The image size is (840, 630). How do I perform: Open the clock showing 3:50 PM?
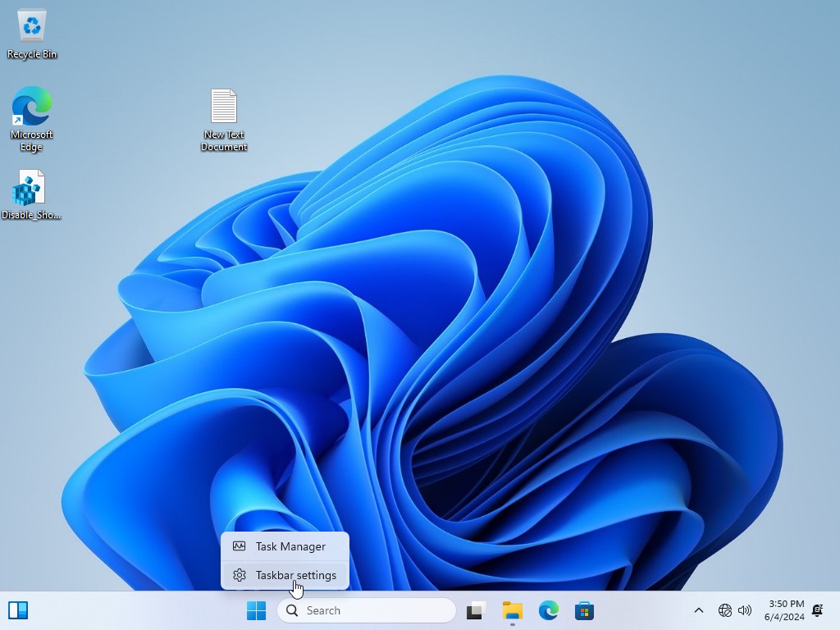point(784,610)
